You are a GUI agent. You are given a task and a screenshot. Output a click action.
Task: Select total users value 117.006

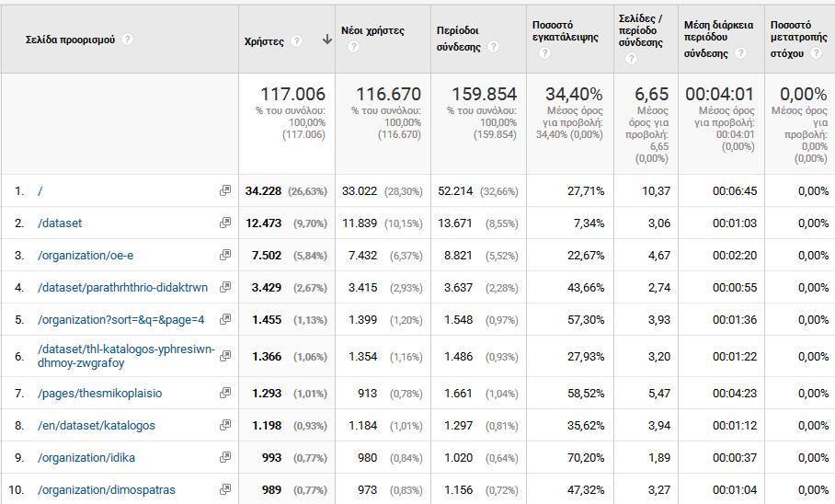coord(292,95)
